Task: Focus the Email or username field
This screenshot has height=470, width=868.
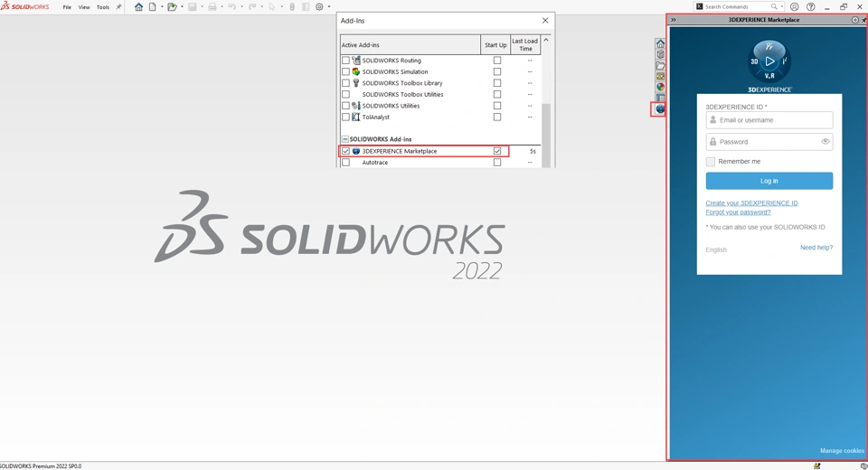Action: [x=769, y=120]
